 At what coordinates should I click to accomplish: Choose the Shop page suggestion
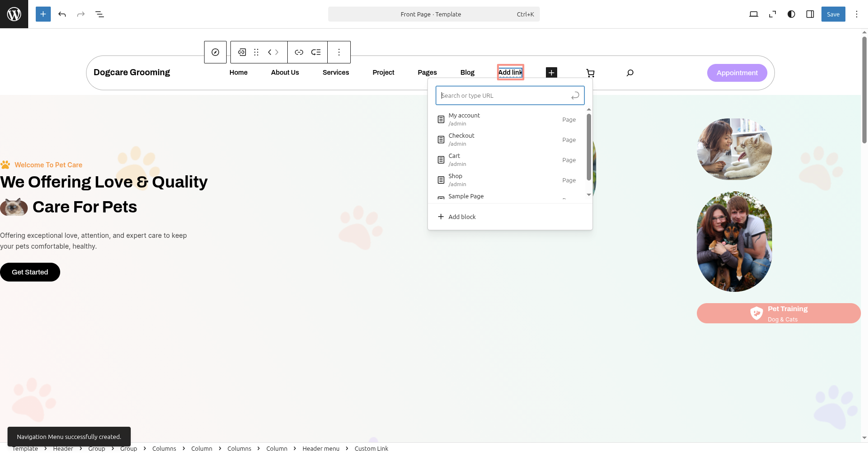(507, 180)
